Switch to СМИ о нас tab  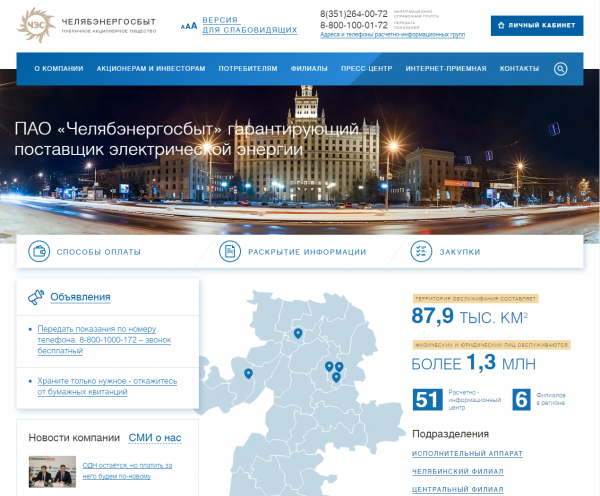click(x=155, y=438)
